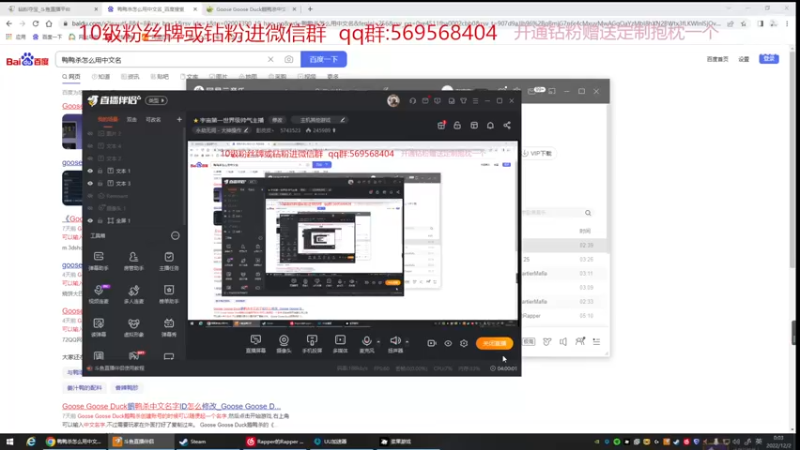Switch to Baidu 资讯 results tab
The width and height of the screenshot is (800, 450).
point(130,77)
